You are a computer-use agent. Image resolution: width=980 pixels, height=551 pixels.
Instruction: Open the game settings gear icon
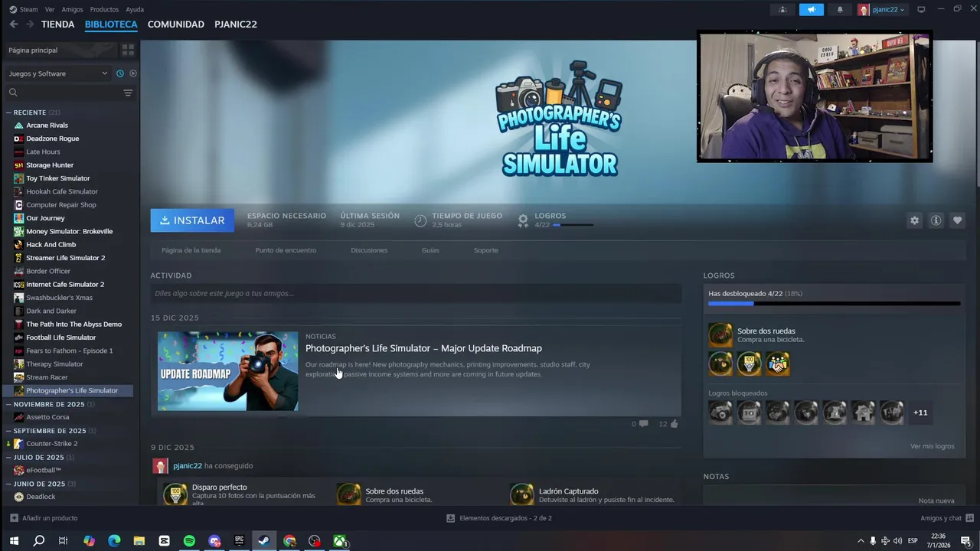914,220
